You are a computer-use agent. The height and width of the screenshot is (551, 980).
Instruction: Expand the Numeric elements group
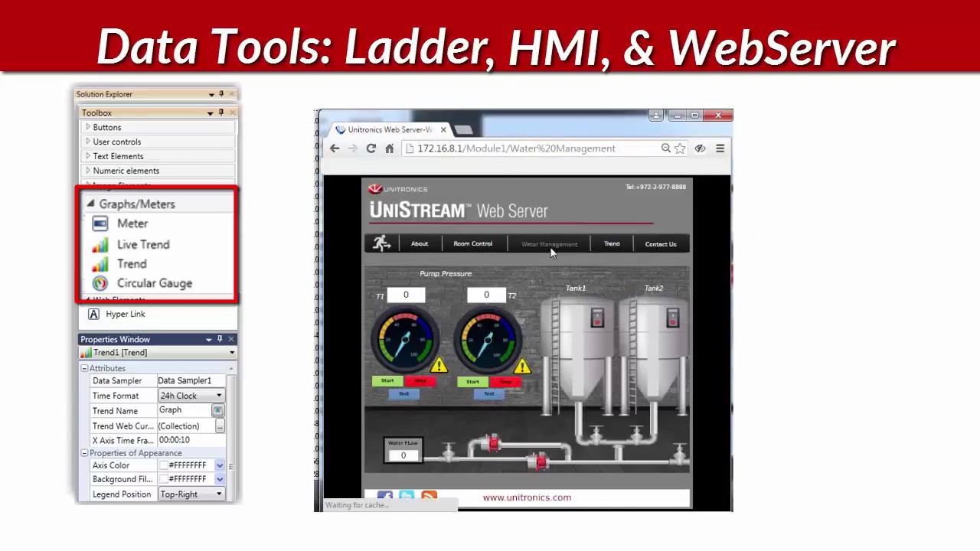click(87, 171)
